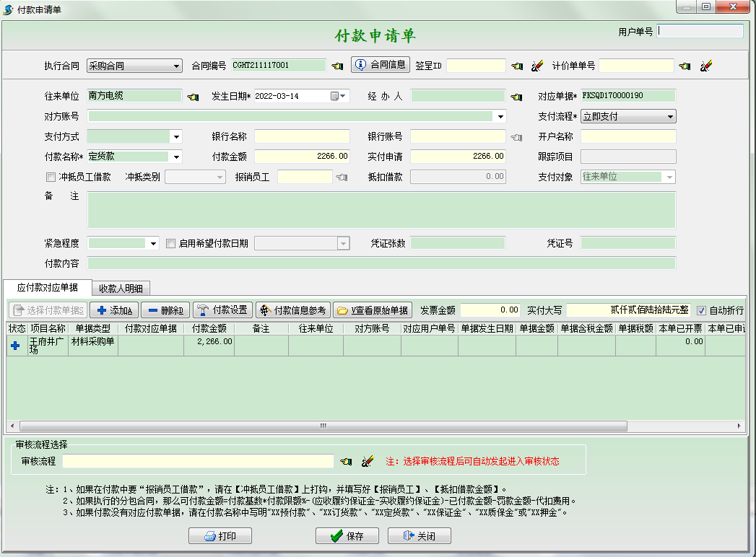Screen dimensions: 756x557
Task: Click 银行名称 input field
Action: tap(303, 136)
